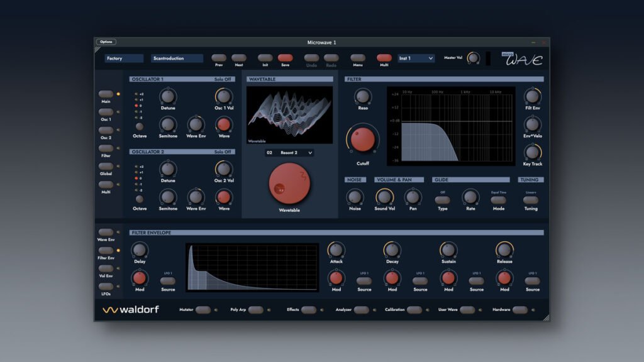Click the Init button
The image size is (644, 362).
click(x=265, y=58)
